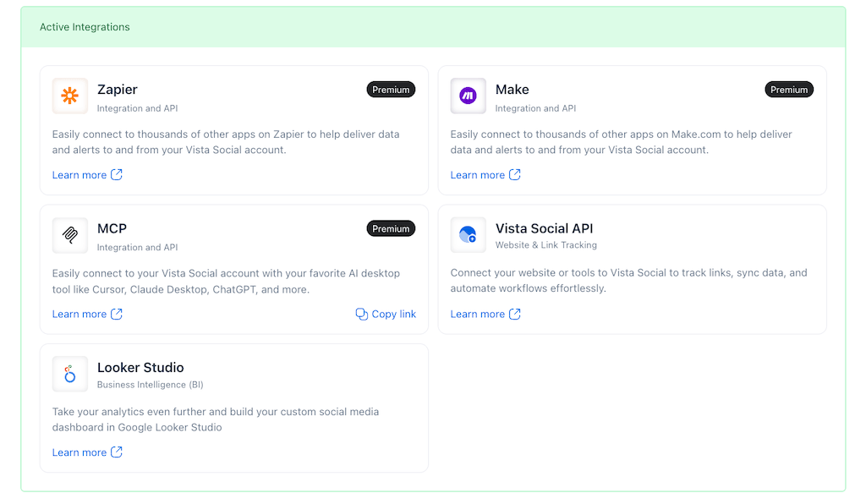Select the Looker Studio title

(x=140, y=368)
